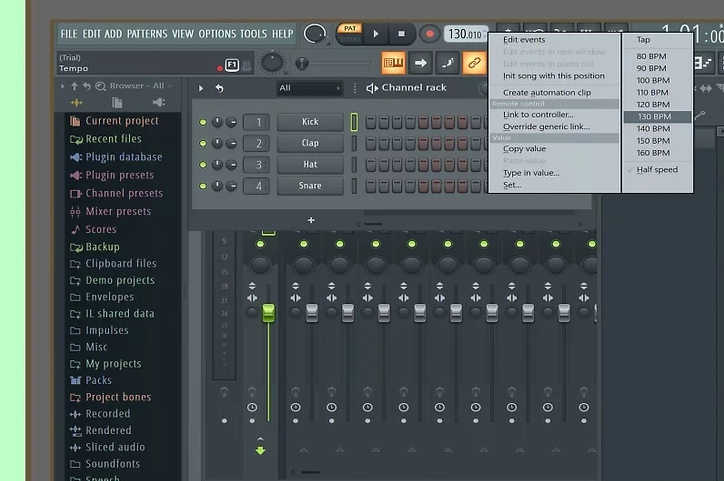Open Channel rack options arrow menu
This screenshot has width=724, height=481.
201,88
